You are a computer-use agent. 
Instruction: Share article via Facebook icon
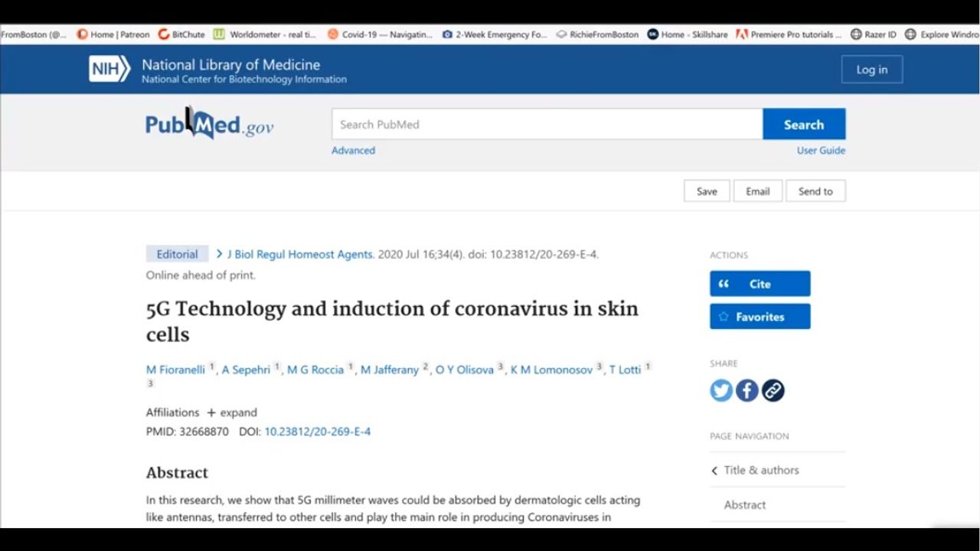[746, 390]
